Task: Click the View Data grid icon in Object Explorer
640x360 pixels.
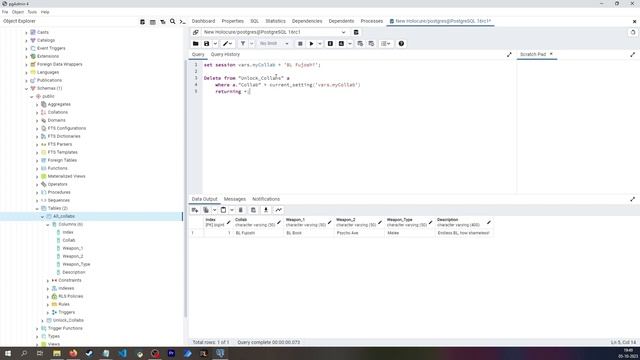Action: pyautogui.click(x=153, y=22)
